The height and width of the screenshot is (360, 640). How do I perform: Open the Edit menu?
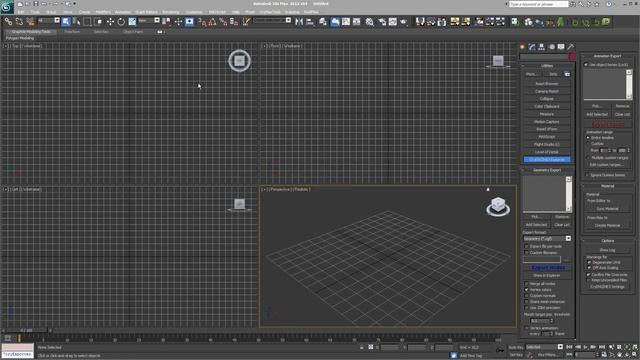pos(20,12)
